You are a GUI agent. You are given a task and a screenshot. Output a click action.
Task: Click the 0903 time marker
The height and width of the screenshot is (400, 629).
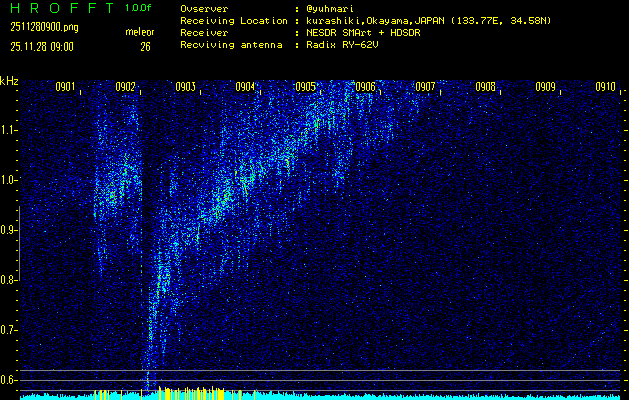coord(185,87)
